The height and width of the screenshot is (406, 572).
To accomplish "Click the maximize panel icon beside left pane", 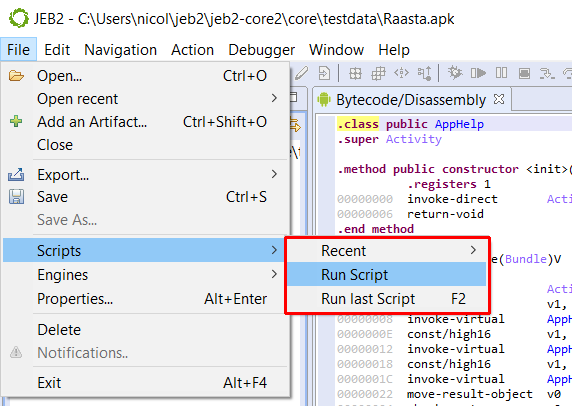I will pyautogui.click(x=293, y=97).
